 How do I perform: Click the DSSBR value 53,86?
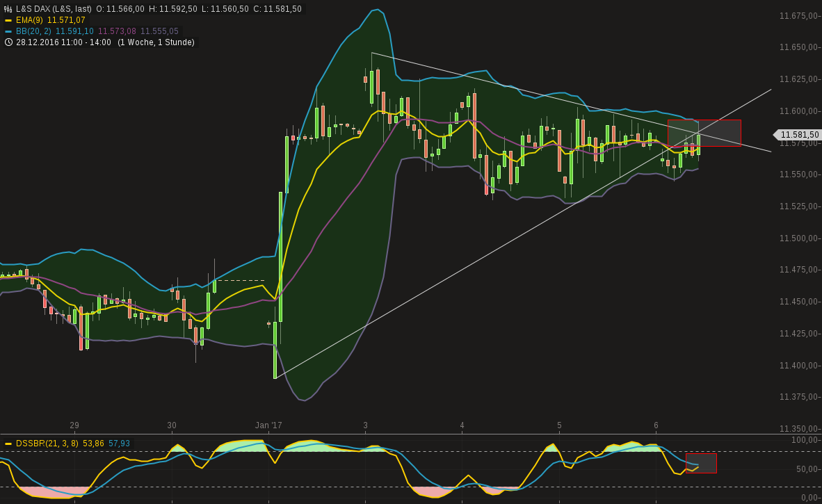coord(94,444)
